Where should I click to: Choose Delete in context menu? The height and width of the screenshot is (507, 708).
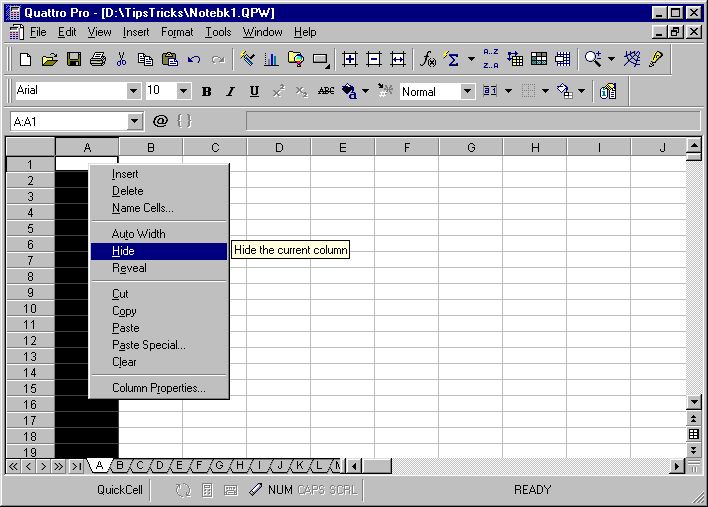(x=159, y=191)
